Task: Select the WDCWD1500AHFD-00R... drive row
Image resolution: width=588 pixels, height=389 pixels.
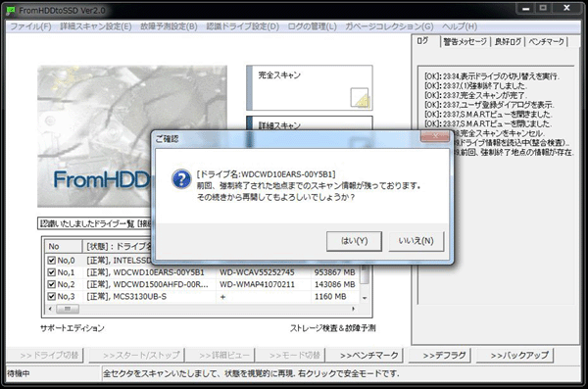Action: (x=203, y=284)
